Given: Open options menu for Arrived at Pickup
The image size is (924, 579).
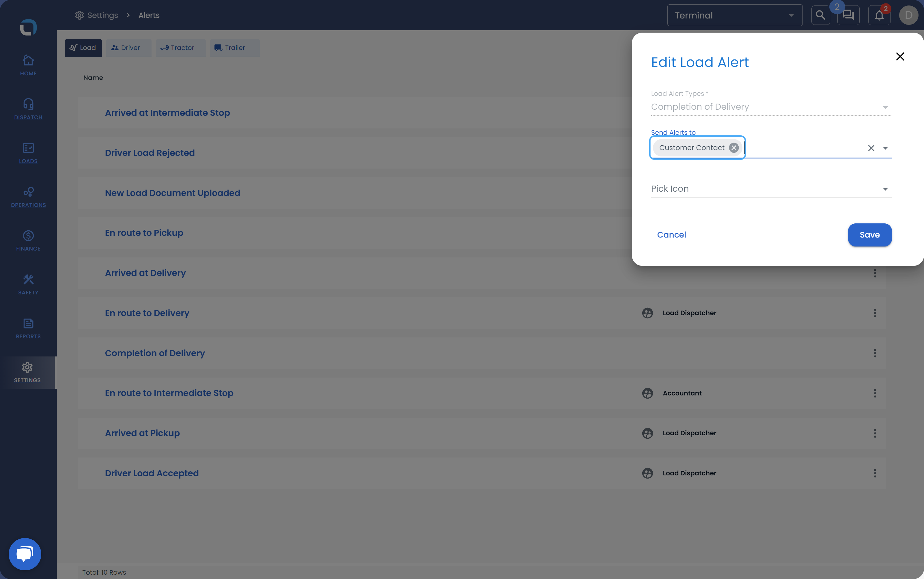Looking at the screenshot, I should click(x=875, y=433).
